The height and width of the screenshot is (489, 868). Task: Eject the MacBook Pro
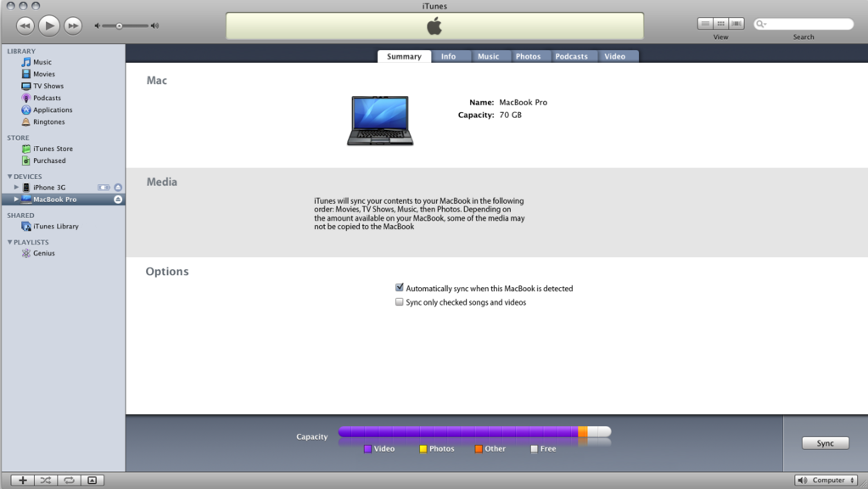coord(118,200)
